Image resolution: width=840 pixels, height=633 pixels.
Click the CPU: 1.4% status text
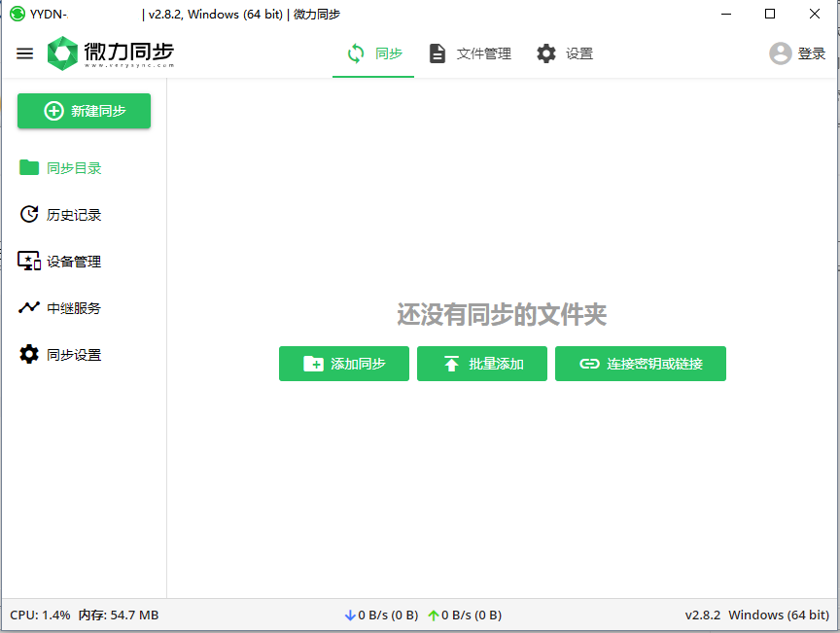(x=40, y=615)
